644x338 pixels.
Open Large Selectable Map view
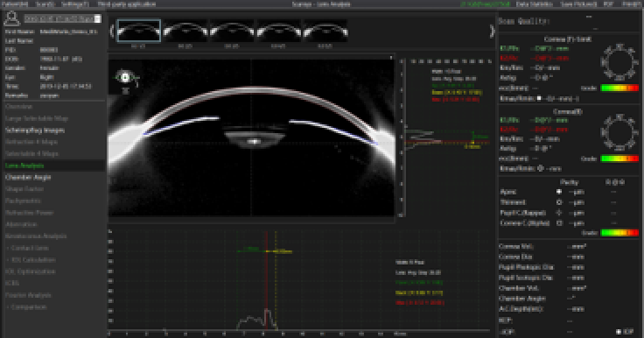(x=37, y=118)
